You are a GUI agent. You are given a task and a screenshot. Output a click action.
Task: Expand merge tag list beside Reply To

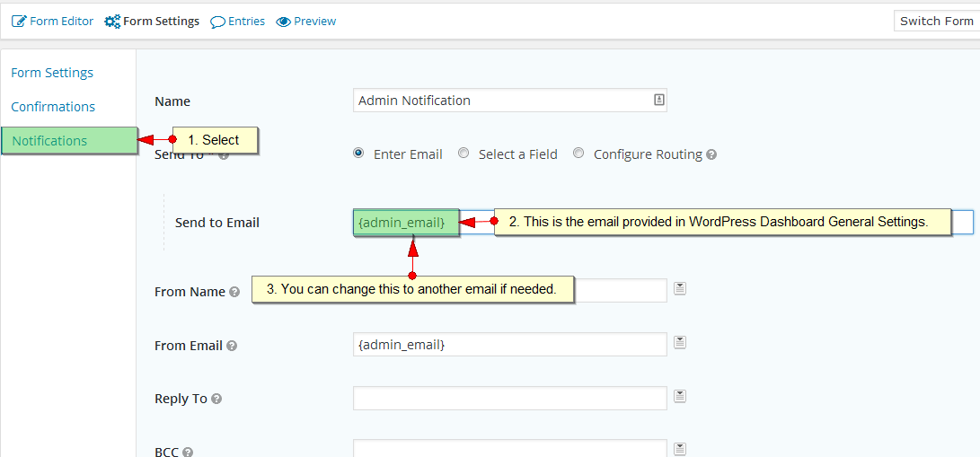click(x=680, y=396)
